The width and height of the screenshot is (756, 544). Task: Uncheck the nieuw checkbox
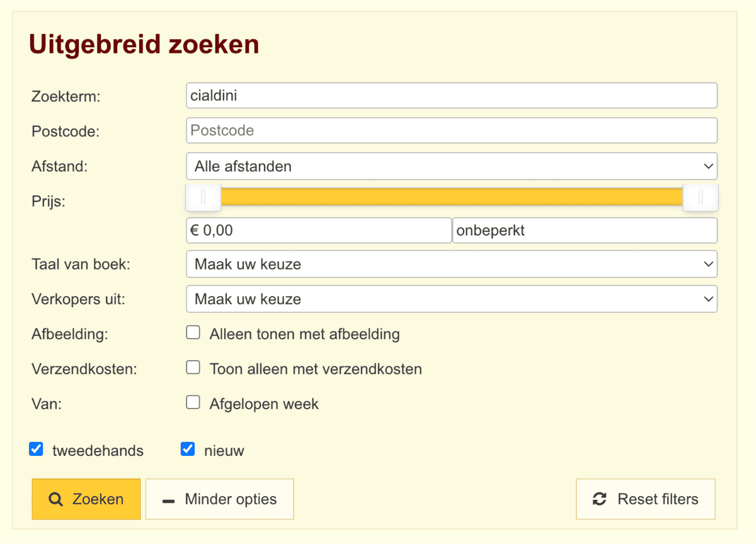click(188, 450)
